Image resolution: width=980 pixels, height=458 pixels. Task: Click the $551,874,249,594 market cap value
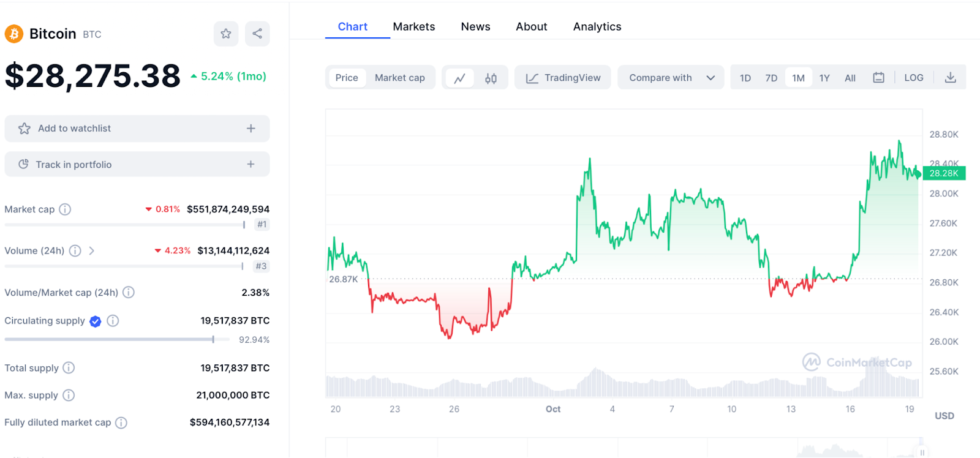click(228, 209)
